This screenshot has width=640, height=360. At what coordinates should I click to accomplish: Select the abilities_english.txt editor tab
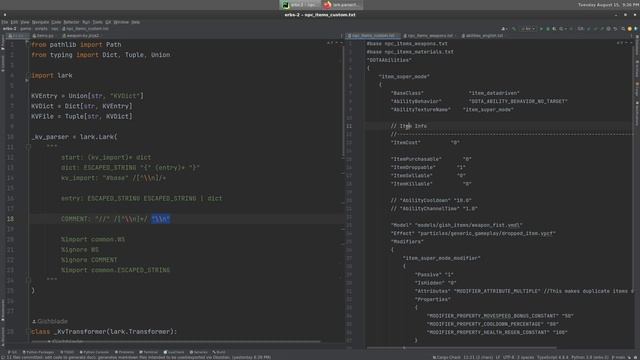click(x=484, y=36)
